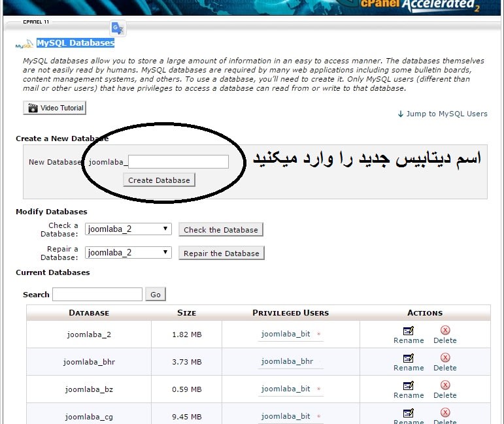Click database name joomlaba_cg in table

click(x=89, y=417)
